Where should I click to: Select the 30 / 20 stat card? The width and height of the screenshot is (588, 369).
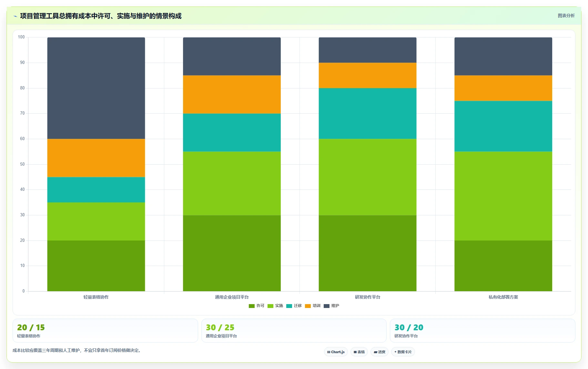point(482,331)
